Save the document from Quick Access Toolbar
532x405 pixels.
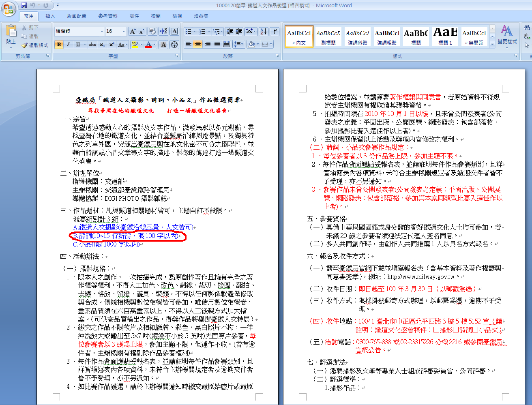(x=24, y=5)
